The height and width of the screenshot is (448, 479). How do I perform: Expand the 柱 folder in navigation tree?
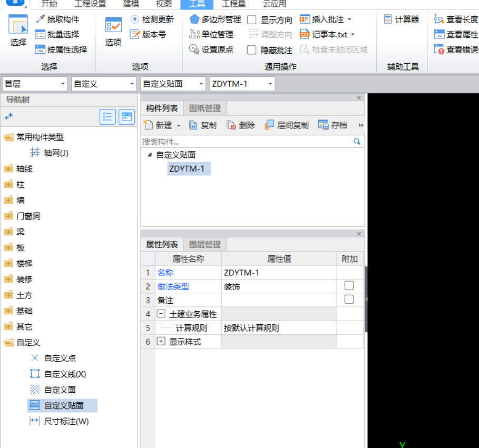coord(8,184)
